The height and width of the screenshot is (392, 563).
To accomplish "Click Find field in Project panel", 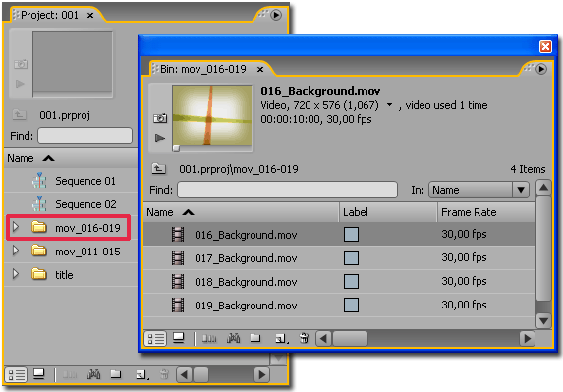I will pyautogui.click(x=85, y=136).
